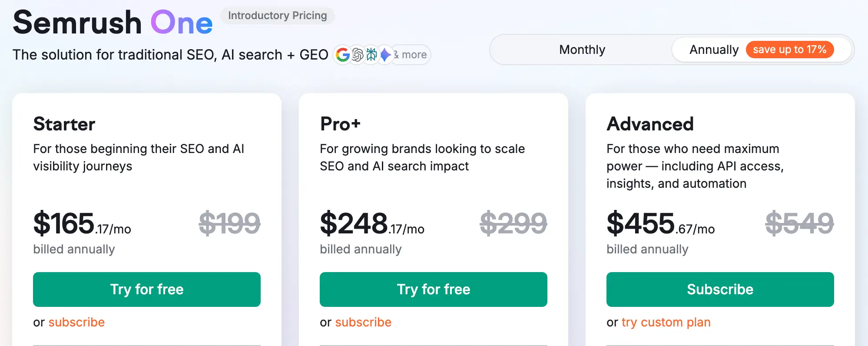
Task: Switch billing to Monthly
Action: tap(582, 50)
